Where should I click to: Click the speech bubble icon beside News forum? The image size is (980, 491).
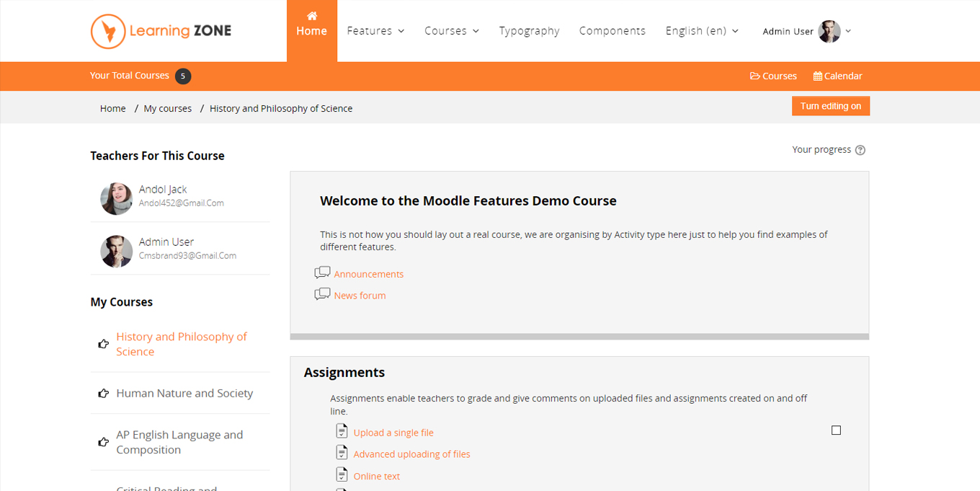point(322,293)
